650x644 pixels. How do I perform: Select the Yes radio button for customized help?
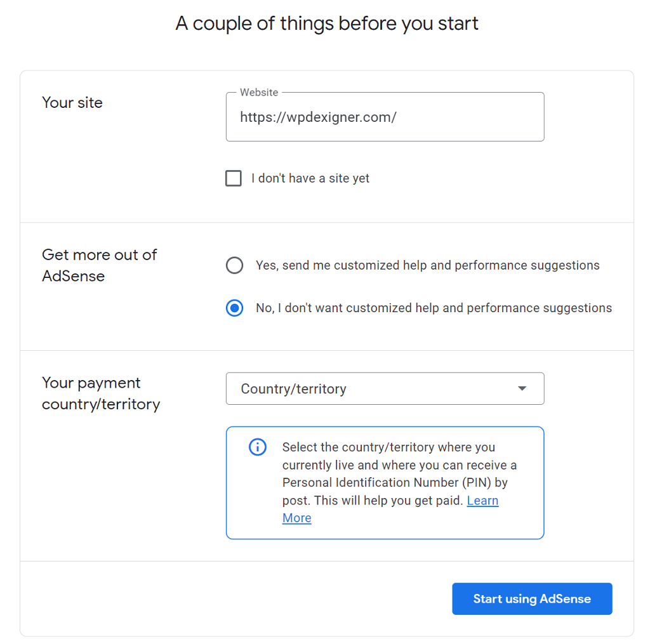coord(235,265)
